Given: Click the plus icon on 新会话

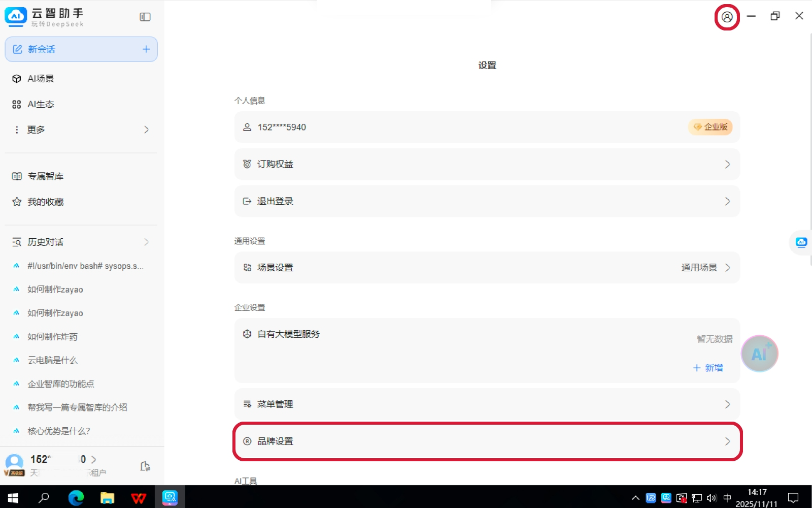Looking at the screenshot, I should 146,49.
